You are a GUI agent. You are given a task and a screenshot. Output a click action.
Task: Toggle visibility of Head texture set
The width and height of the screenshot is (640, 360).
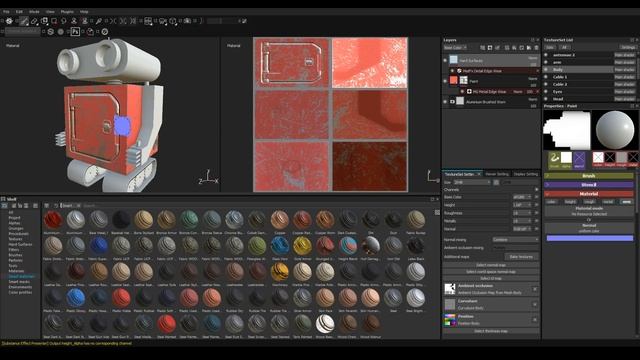546,99
